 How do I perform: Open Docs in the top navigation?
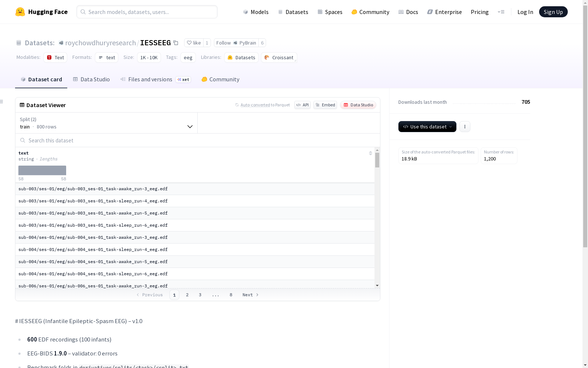tap(408, 12)
